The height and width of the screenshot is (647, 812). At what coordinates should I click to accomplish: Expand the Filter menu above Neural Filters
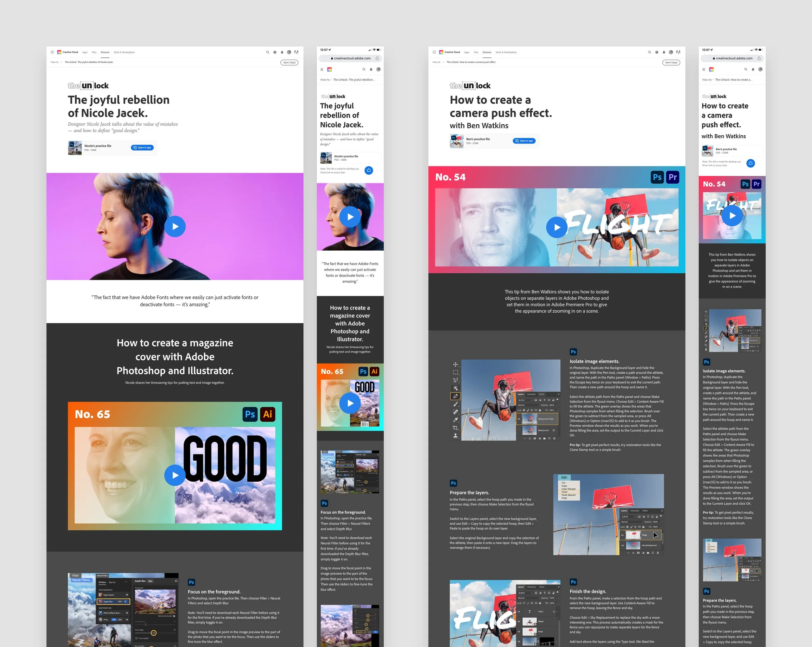[75, 576]
